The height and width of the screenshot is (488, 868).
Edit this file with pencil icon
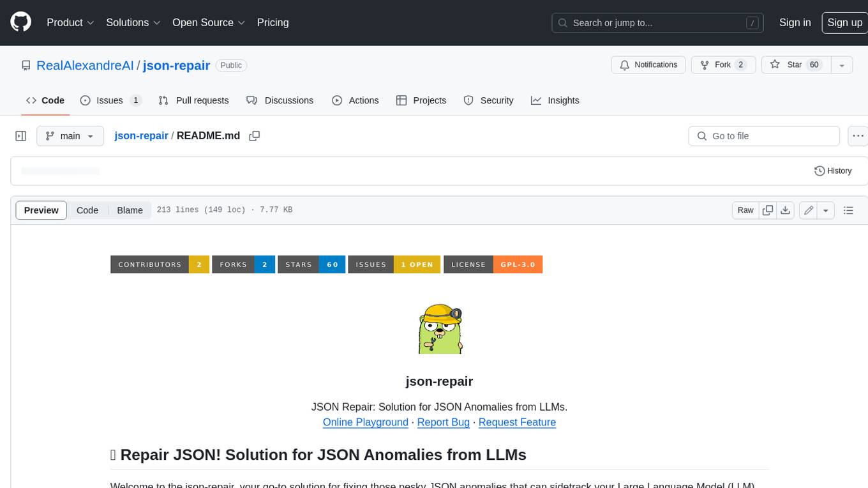pyautogui.click(x=809, y=210)
